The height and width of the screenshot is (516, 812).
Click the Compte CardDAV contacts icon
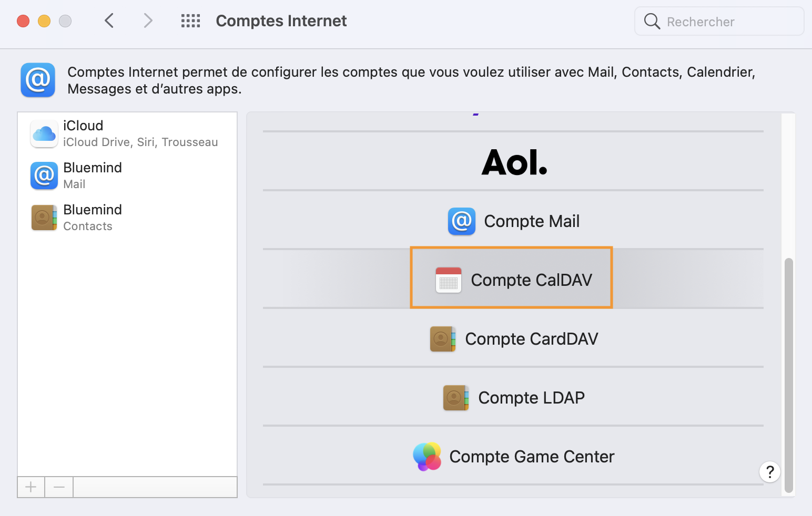443,339
